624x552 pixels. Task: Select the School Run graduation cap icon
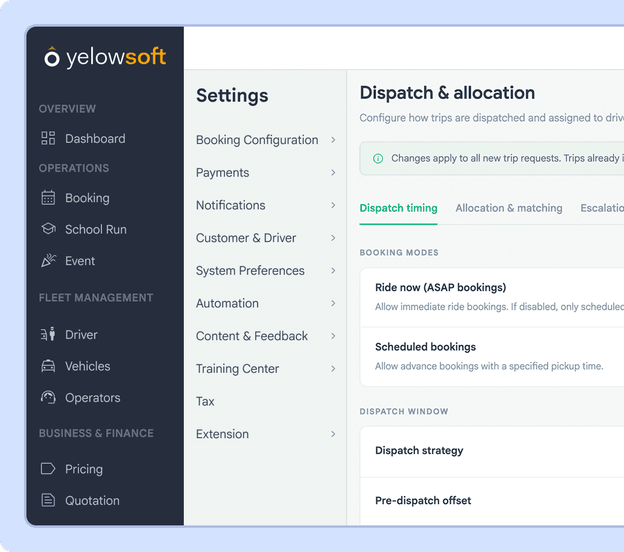coord(48,229)
